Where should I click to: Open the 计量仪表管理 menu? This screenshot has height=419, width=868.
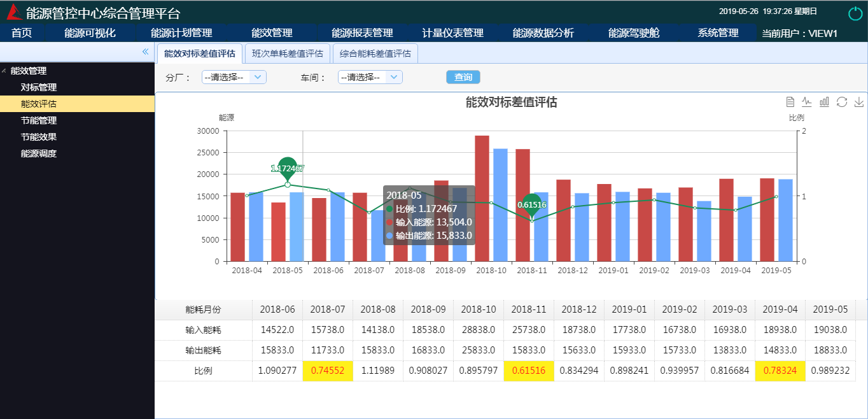point(453,33)
